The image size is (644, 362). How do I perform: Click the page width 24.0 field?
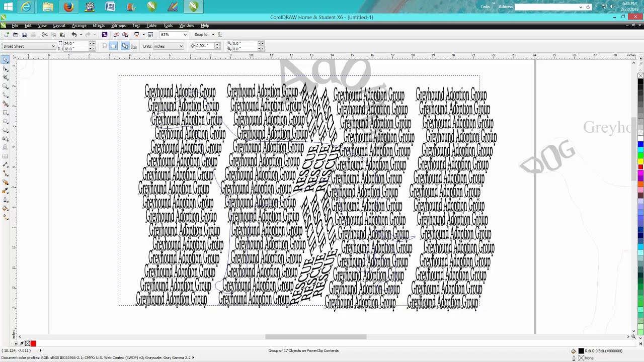click(76, 44)
